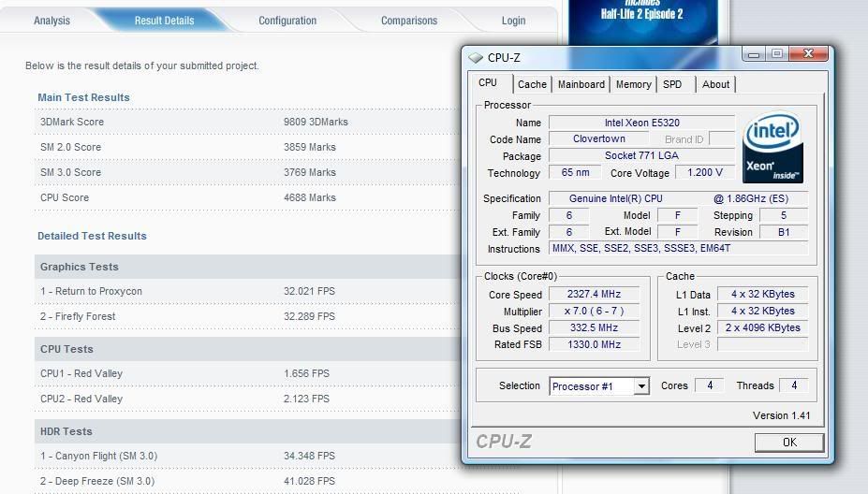Open the Comparisons tab on the webpage
This screenshot has height=494, width=868.
[409, 21]
